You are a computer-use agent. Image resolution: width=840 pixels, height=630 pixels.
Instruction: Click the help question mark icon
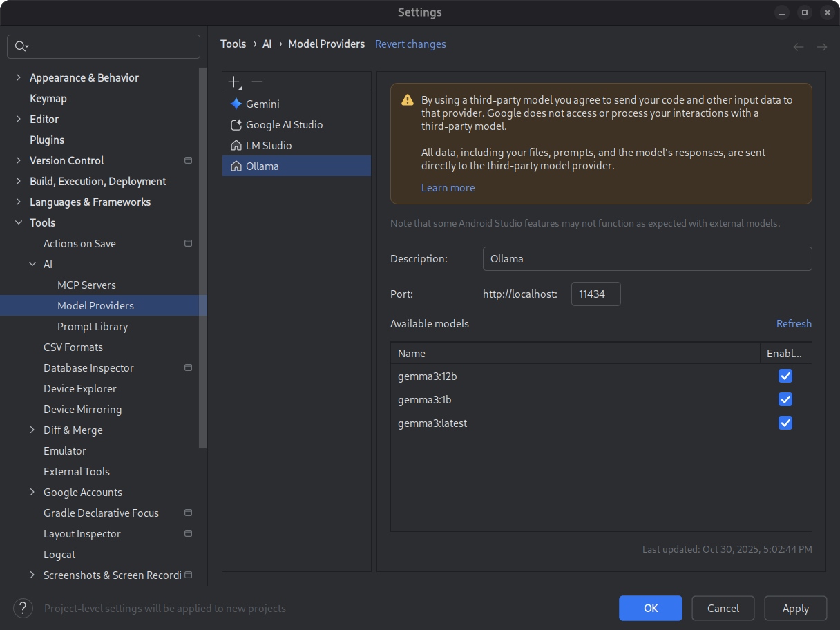[x=23, y=608]
